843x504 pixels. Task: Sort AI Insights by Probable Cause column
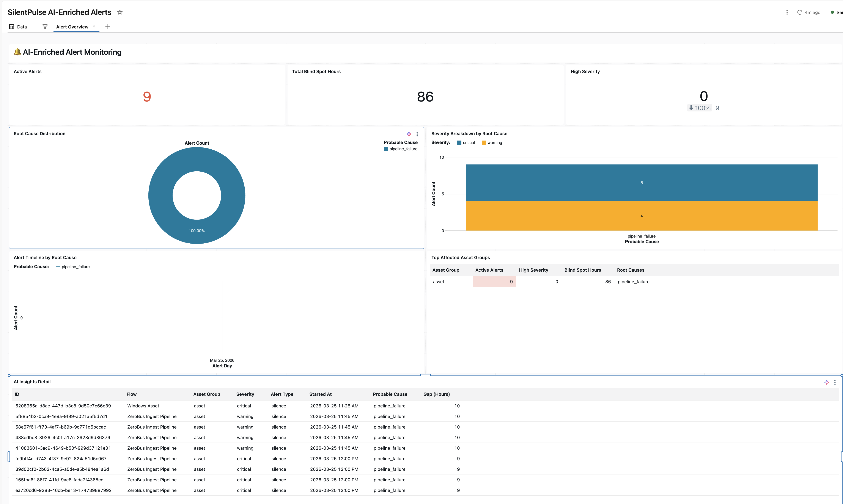[x=390, y=394]
